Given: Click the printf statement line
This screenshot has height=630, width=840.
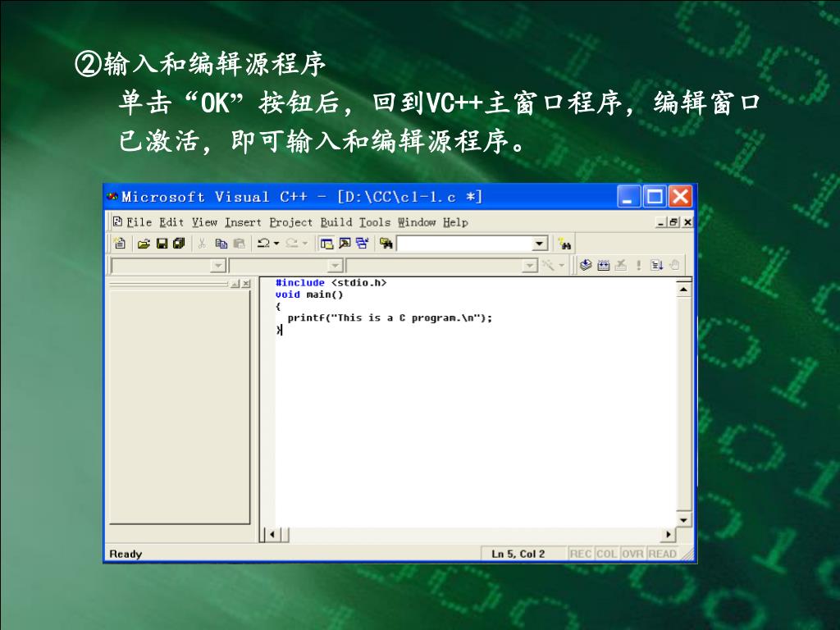Looking at the screenshot, I should point(390,317).
